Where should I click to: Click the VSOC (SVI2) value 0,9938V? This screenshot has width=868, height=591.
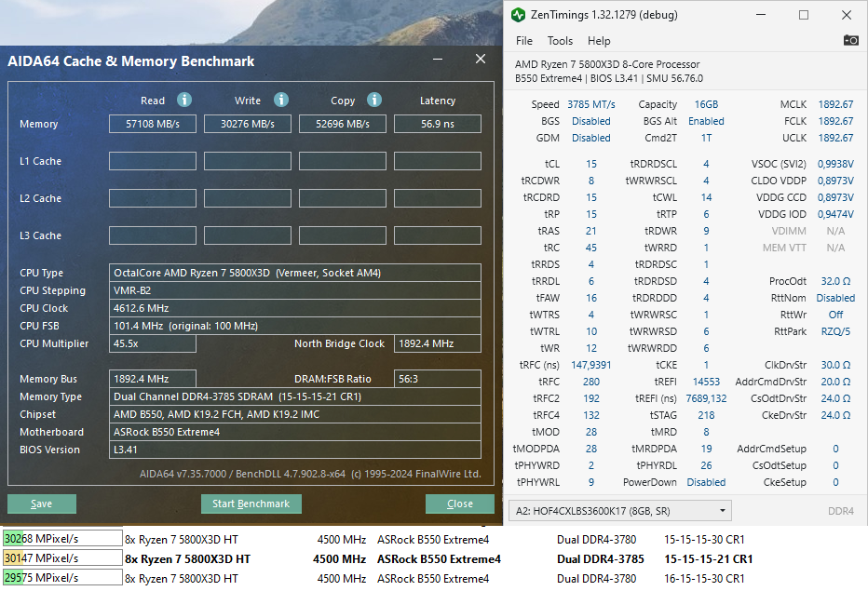[835, 165]
